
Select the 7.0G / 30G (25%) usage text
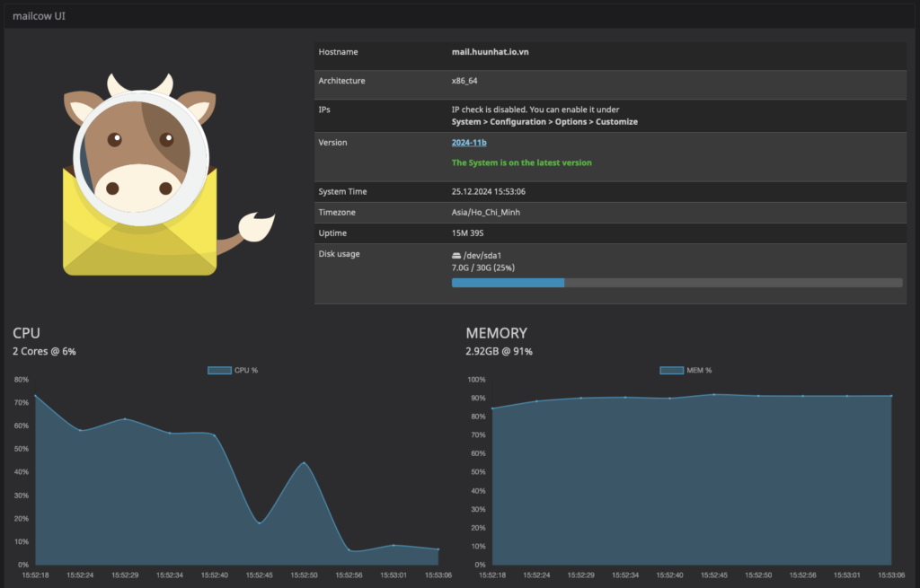click(x=482, y=268)
